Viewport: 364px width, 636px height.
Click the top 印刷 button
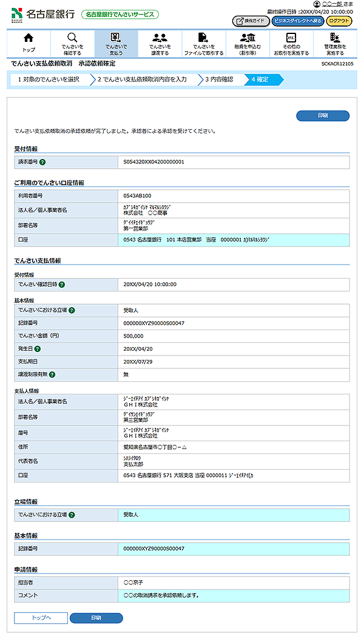[323, 116]
